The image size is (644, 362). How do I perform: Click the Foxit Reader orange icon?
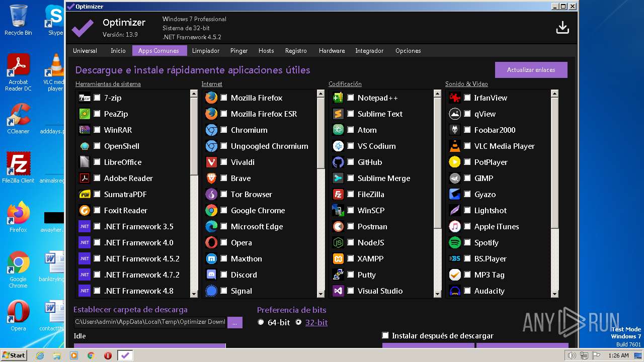click(85, 211)
